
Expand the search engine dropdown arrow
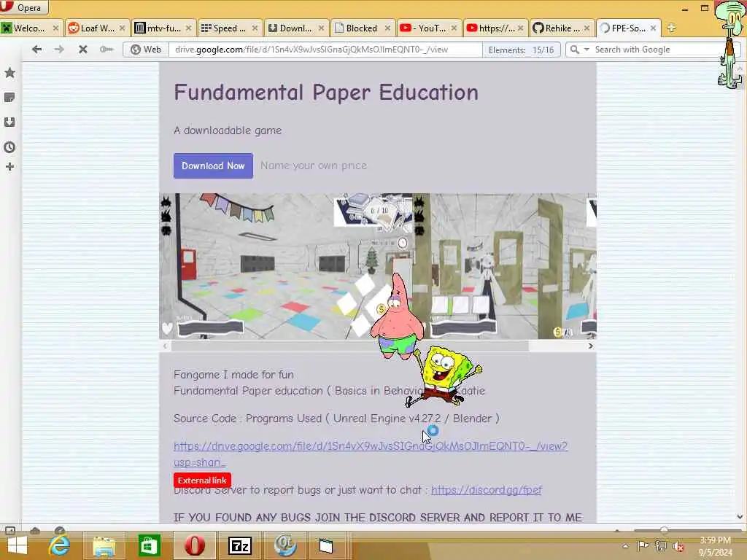(587, 50)
